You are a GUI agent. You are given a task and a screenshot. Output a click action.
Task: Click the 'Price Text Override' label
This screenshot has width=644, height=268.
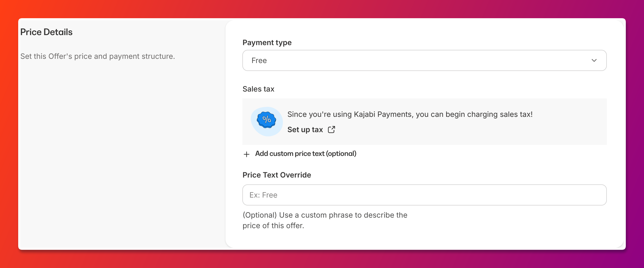(277, 175)
